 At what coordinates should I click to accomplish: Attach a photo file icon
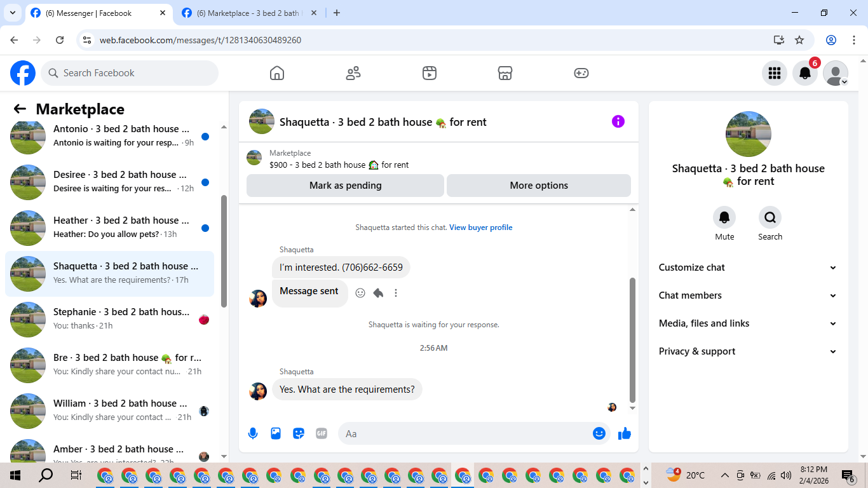[x=276, y=433]
